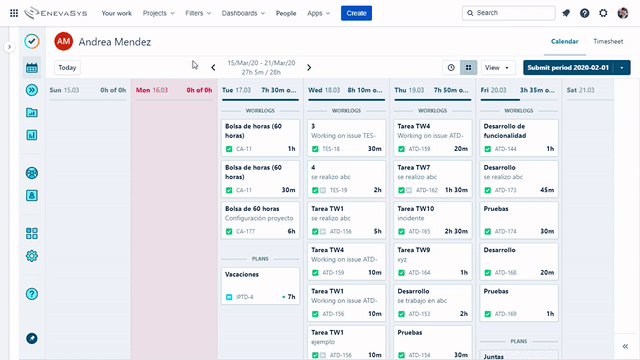Expand the Filters menu
Image resolution: width=640 pixels, height=360 pixels.
coord(198,13)
